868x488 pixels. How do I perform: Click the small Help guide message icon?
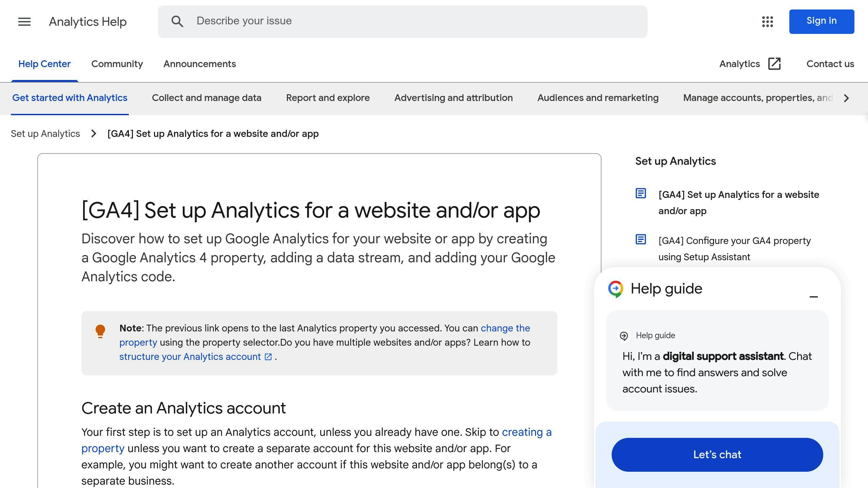624,335
